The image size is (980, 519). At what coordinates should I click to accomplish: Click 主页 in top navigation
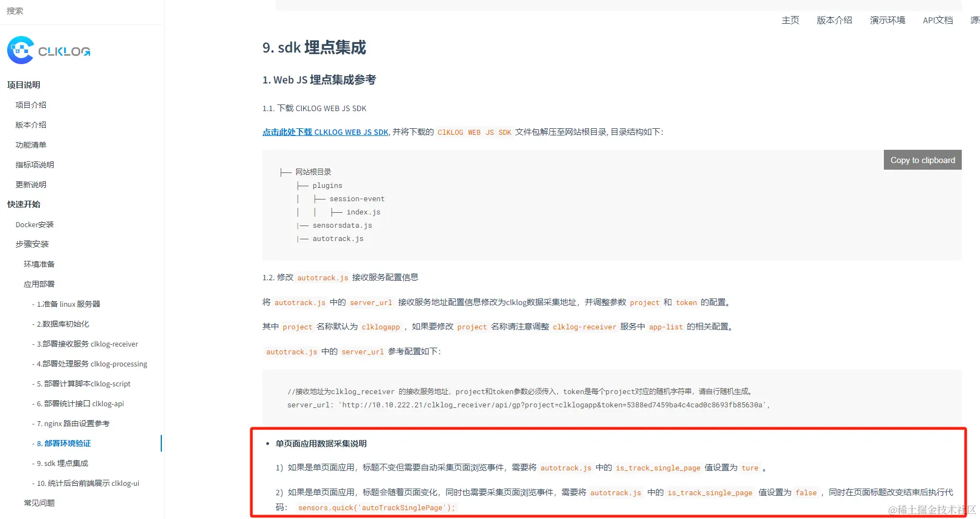tap(791, 20)
